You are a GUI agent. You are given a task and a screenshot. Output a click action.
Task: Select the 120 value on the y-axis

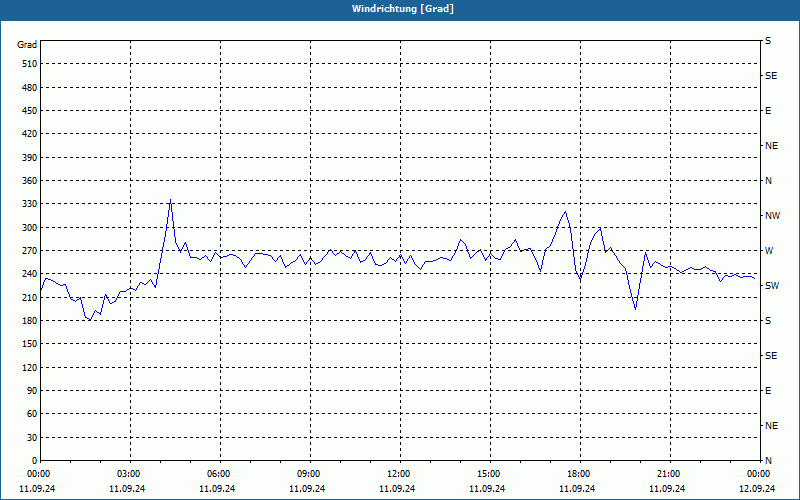coord(30,367)
